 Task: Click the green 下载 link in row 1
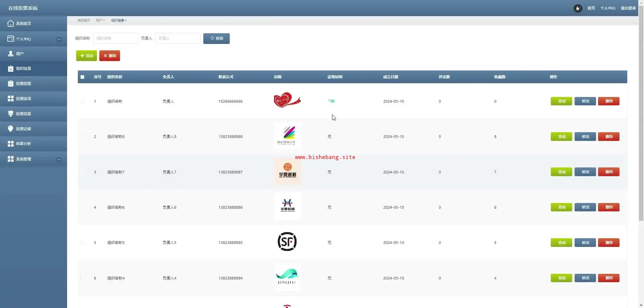click(x=331, y=101)
